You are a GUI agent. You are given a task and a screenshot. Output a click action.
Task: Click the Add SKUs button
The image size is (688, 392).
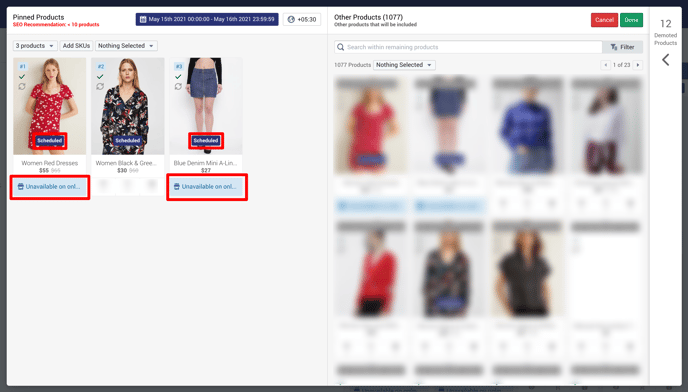point(76,46)
